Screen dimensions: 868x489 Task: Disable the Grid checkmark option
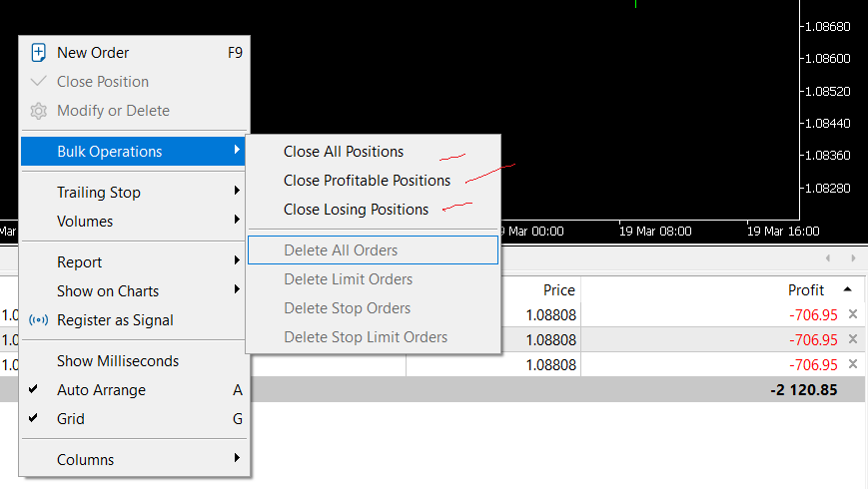(70, 419)
